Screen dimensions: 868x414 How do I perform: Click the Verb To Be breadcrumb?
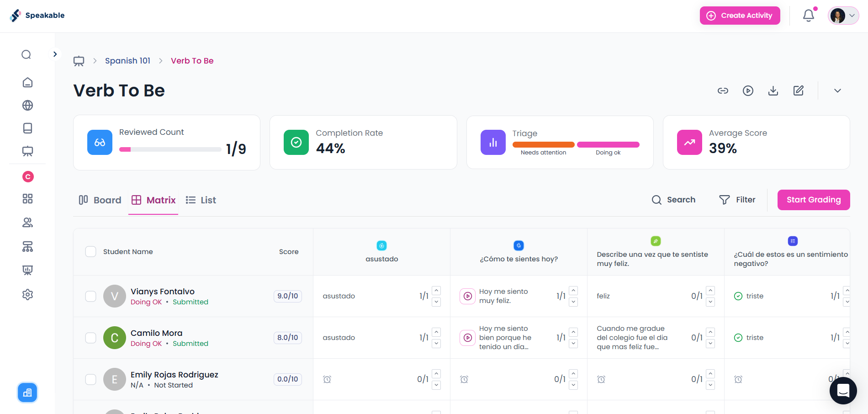[192, 61]
